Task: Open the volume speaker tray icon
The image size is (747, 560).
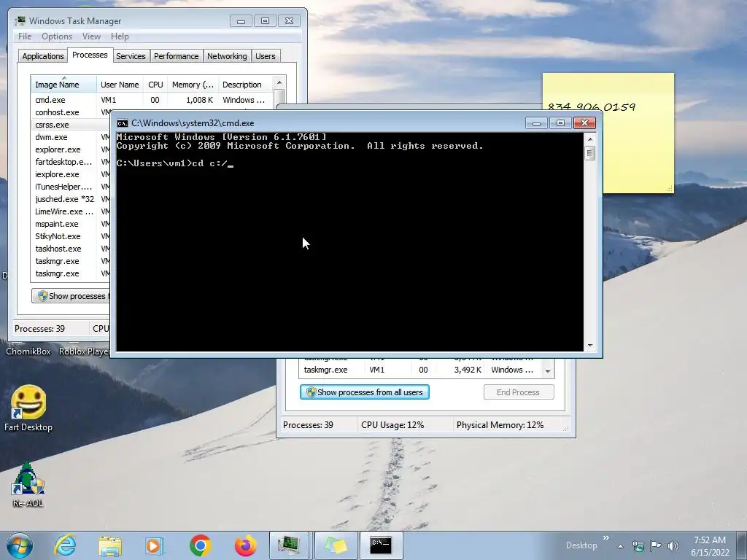Action: pos(673,545)
